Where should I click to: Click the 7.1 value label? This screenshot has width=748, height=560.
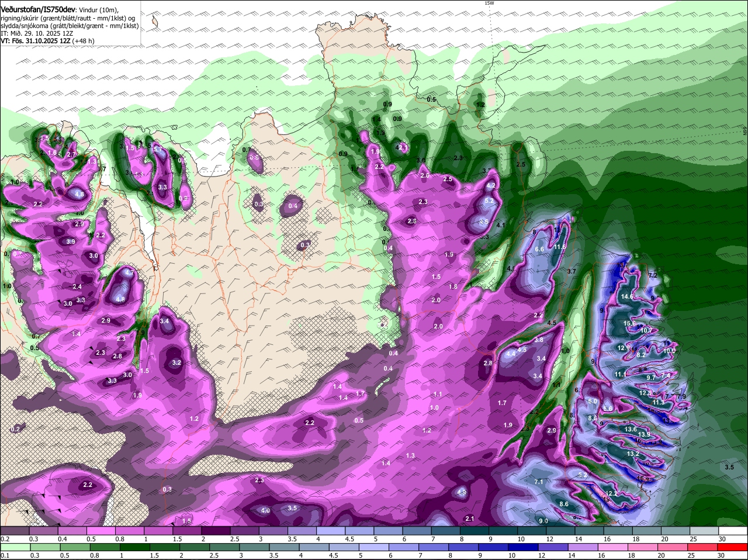(x=539, y=482)
